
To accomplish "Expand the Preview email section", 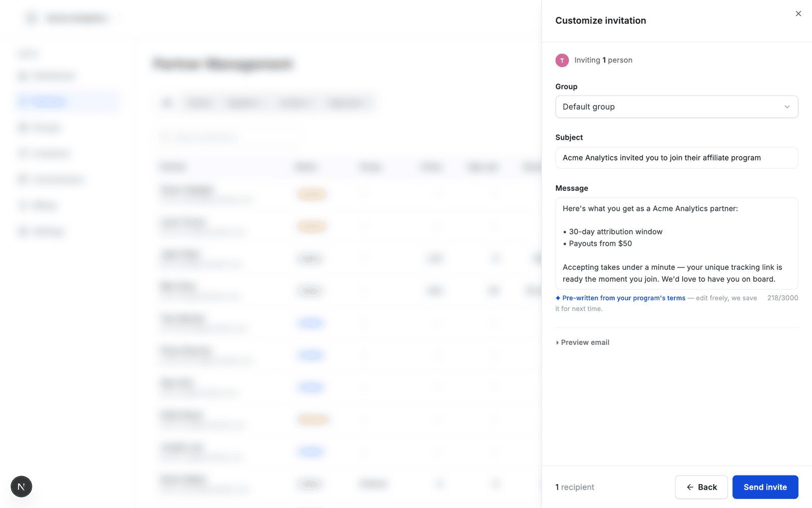I will (583, 342).
